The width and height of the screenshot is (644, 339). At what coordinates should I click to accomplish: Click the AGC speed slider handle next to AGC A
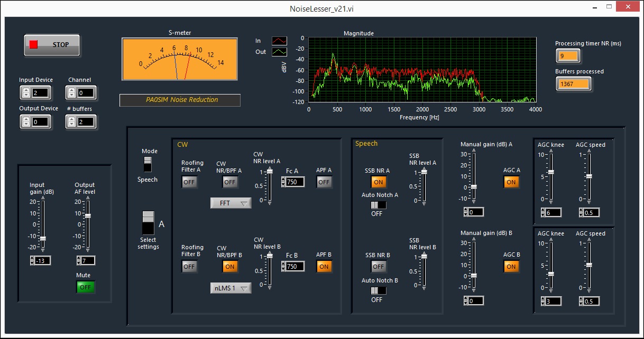pyautogui.click(x=589, y=176)
